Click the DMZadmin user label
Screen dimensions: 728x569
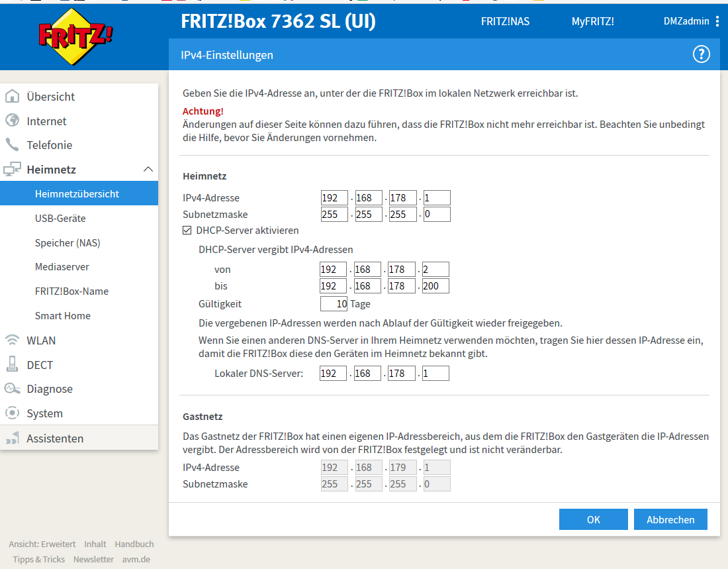pyautogui.click(x=686, y=21)
